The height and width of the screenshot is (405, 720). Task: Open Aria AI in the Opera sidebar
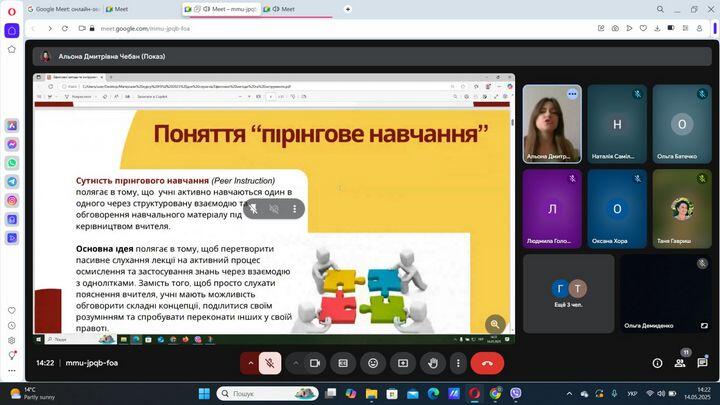tap(12, 125)
